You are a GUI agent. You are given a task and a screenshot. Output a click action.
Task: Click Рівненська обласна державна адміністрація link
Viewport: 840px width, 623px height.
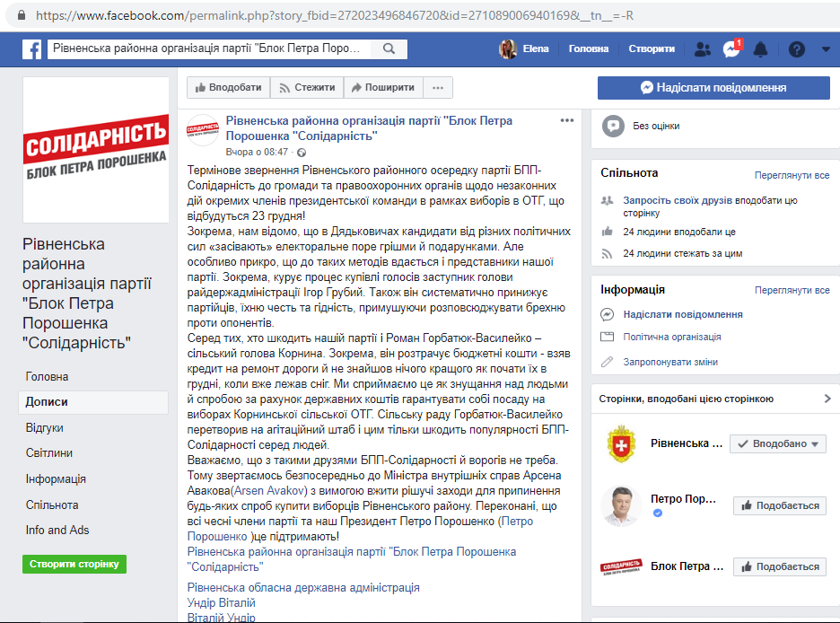[303, 588]
